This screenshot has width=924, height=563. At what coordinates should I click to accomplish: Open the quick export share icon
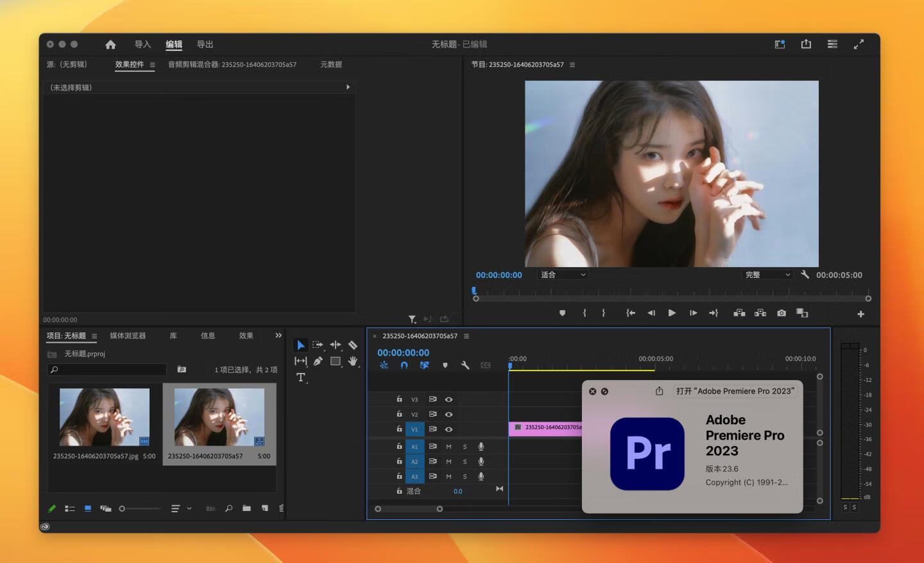pos(806,44)
